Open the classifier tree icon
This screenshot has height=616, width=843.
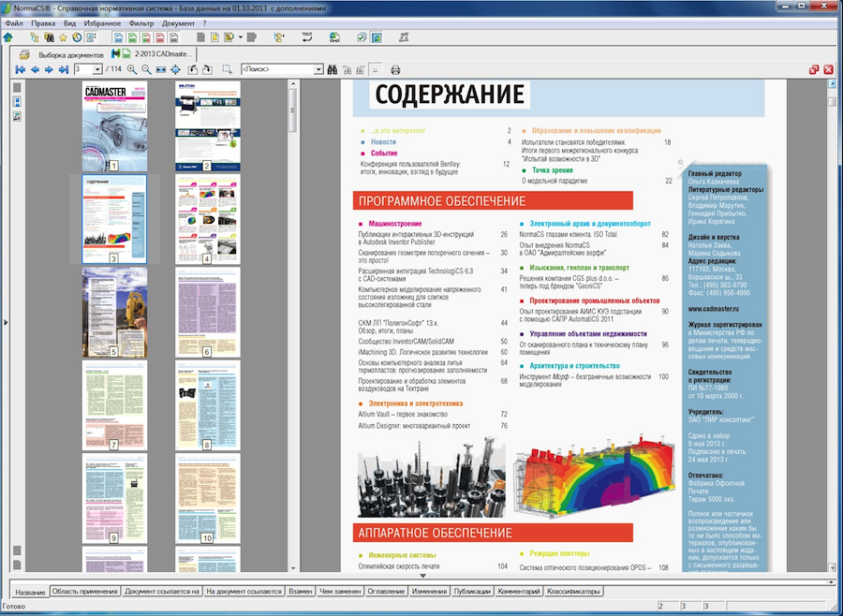click(35, 37)
